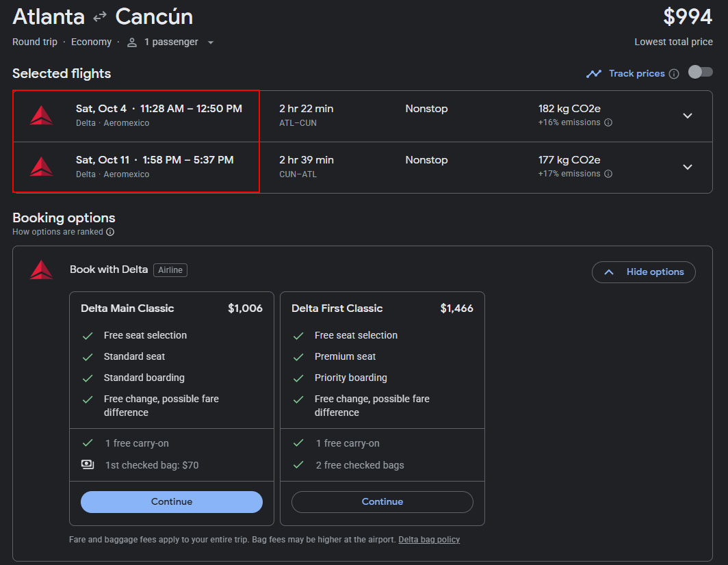Expand the Oct 4 outbound flight details

(688, 116)
